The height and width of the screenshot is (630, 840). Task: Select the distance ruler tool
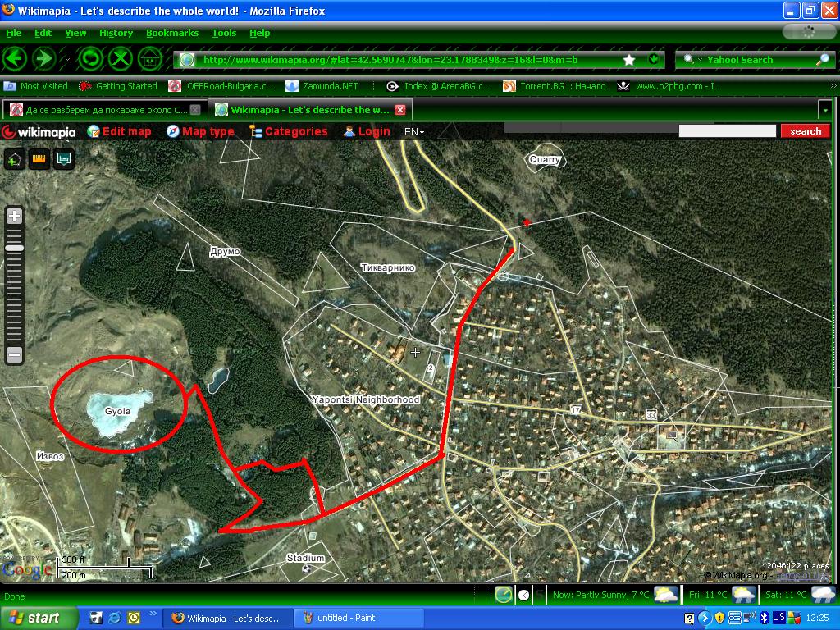coord(39,159)
